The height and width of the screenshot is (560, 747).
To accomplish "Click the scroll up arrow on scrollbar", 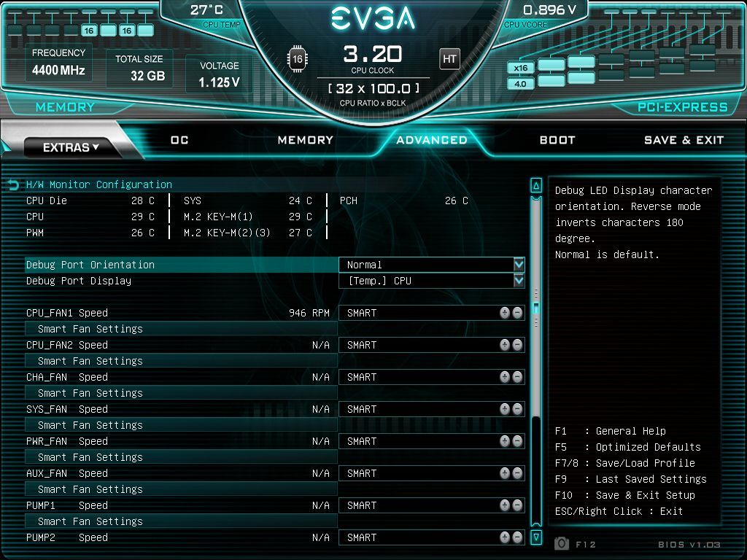I will [x=536, y=186].
